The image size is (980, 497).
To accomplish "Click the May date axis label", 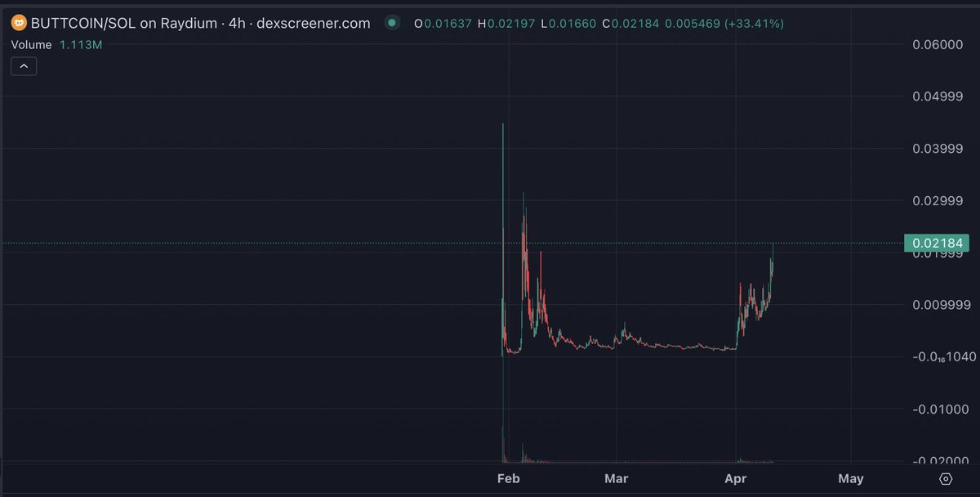I will pyautogui.click(x=851, y=479).
